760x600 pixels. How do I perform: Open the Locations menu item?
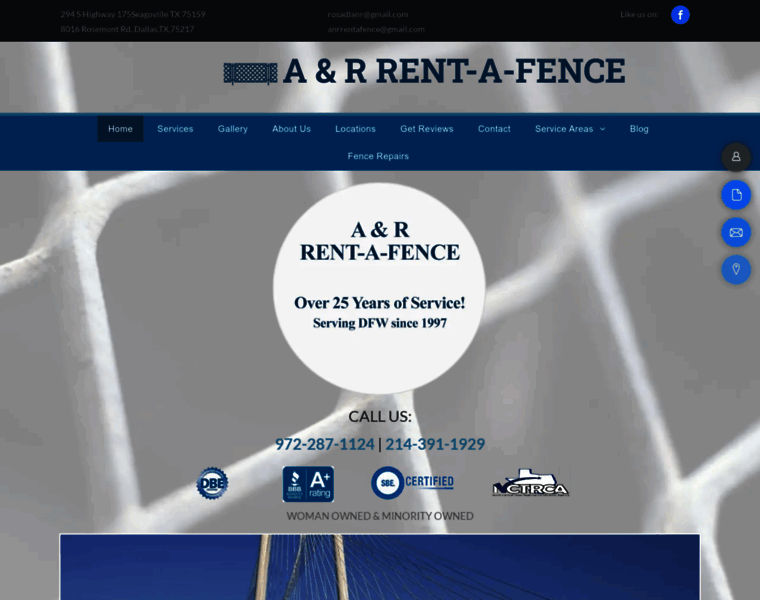coord(355,129)
